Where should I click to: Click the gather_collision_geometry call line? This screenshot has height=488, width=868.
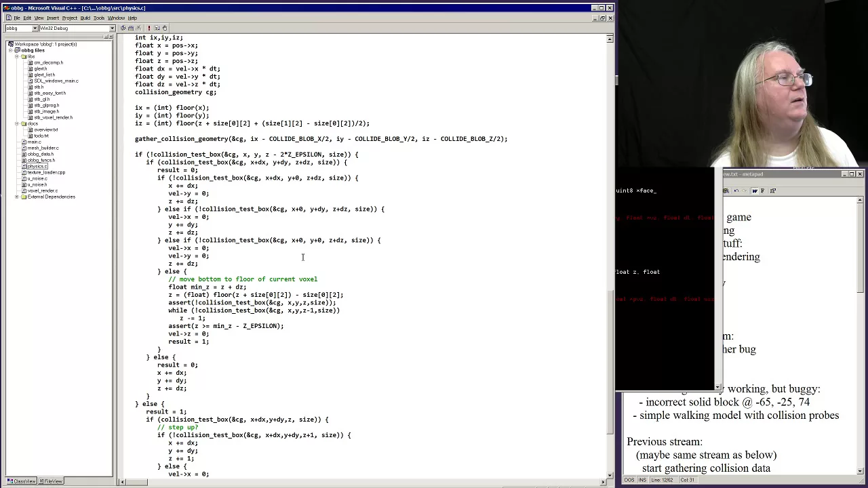321,139
